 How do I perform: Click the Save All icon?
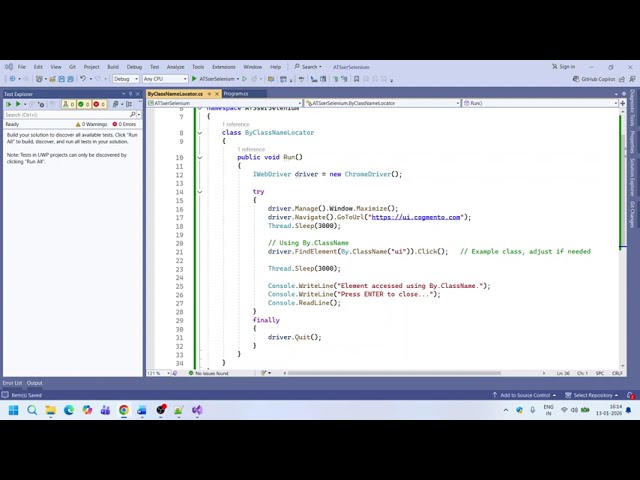pyautogui.click(x=70, y=79)
